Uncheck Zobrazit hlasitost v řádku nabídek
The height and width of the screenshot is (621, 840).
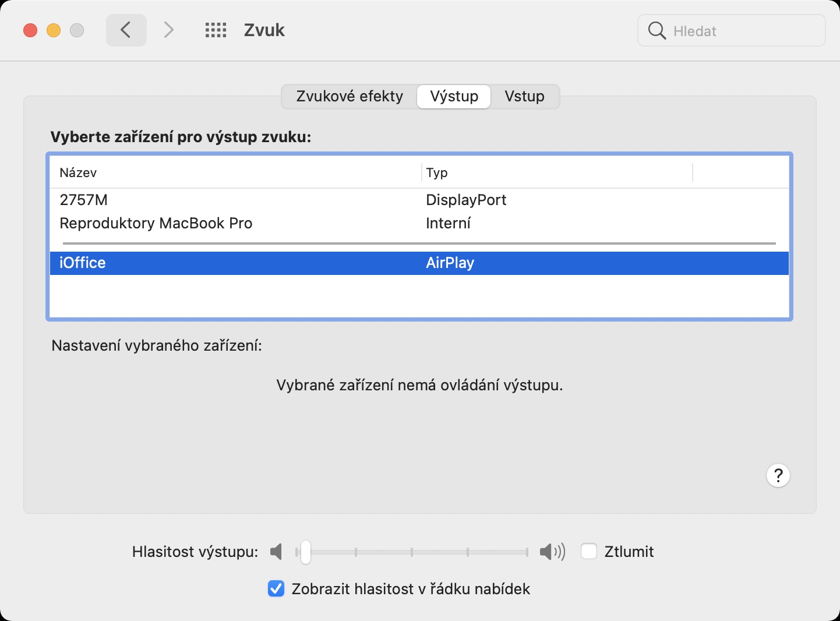pyautogui.click(x=276, y=589)
